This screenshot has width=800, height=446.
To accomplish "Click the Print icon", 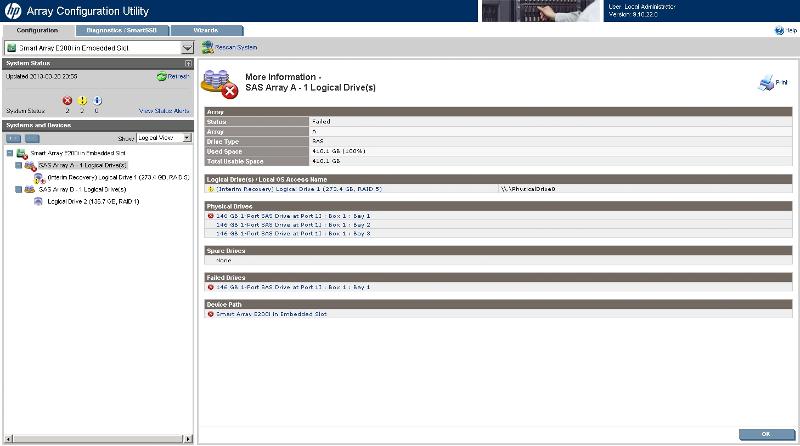I will (766, 83).
